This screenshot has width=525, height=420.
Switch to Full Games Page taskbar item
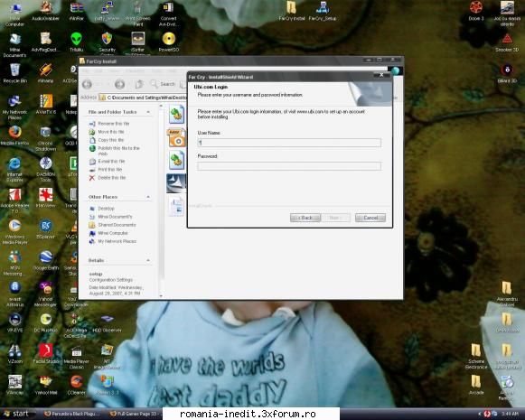(136, 414)
